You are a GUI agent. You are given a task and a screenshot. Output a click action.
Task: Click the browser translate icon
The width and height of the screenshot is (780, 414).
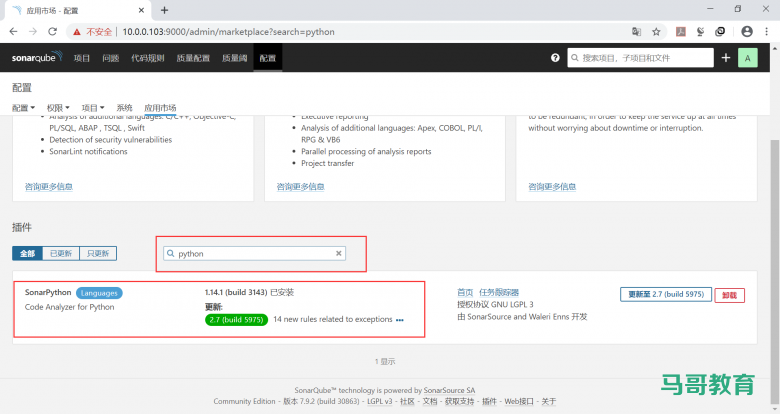point(636,31)
